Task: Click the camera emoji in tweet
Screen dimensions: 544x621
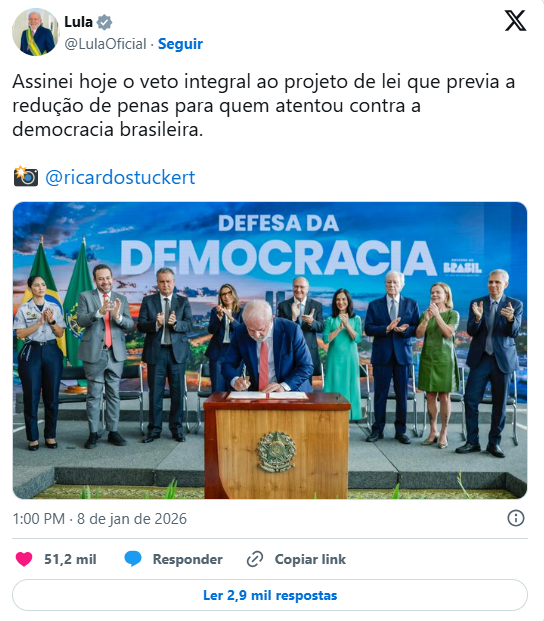Action: tap(26, 177)
